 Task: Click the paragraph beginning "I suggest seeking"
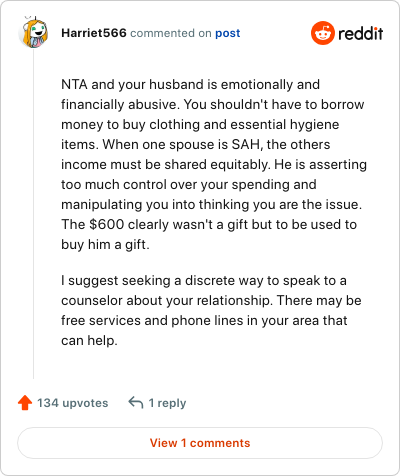(x=211, y=310)
